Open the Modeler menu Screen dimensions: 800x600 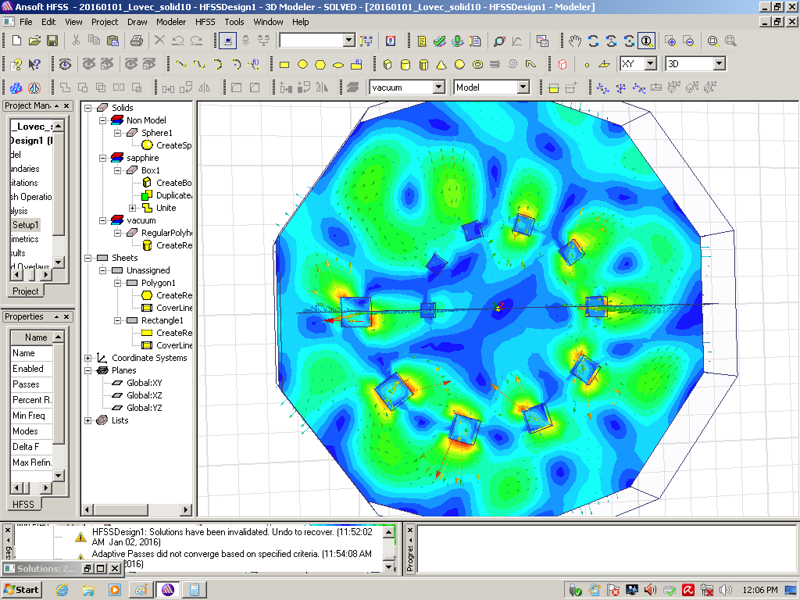pos(171,21)
